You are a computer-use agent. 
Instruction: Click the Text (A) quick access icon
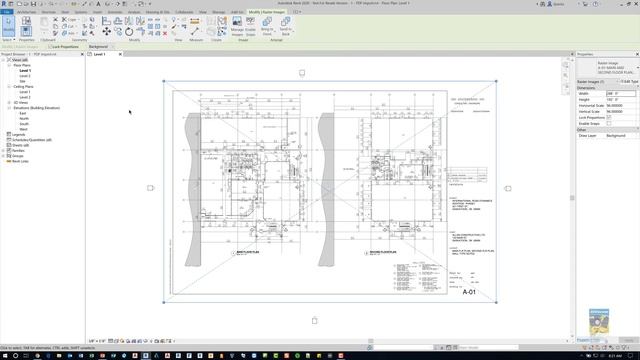pos(98,4)
